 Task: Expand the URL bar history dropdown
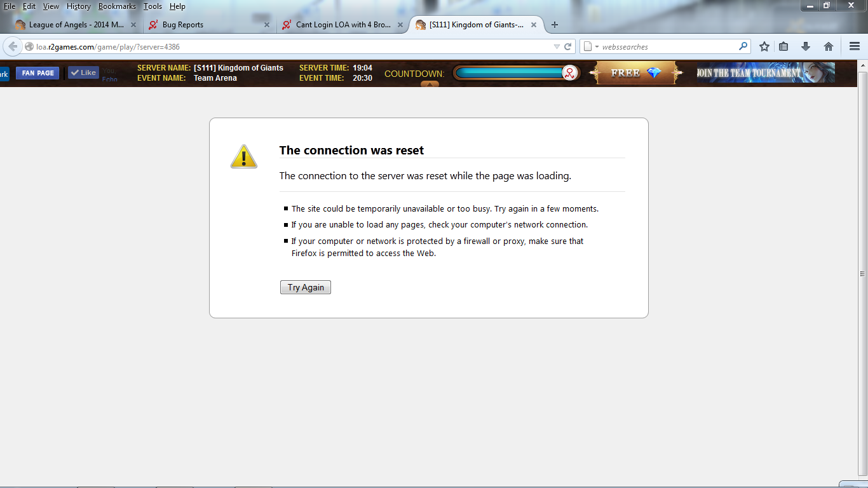(557, 46)
